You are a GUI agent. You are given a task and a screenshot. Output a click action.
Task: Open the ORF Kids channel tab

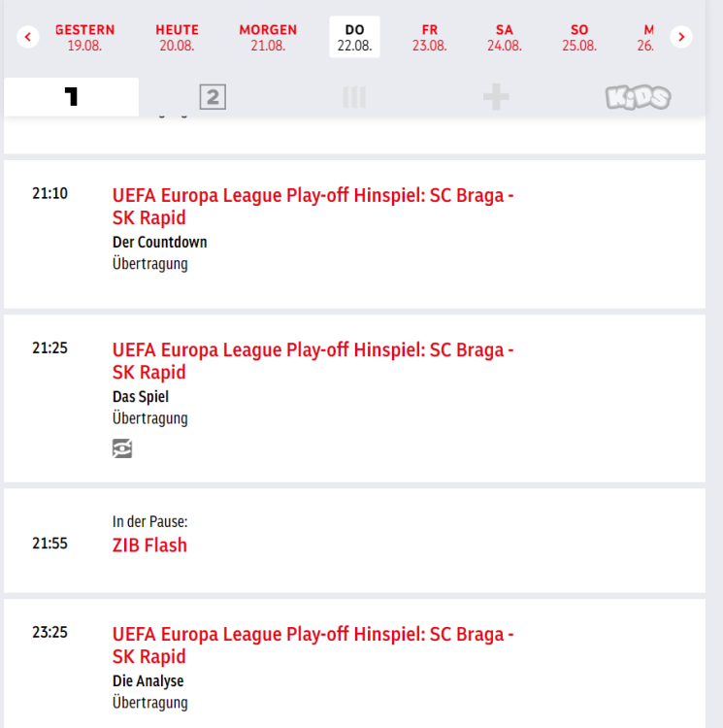638,97
